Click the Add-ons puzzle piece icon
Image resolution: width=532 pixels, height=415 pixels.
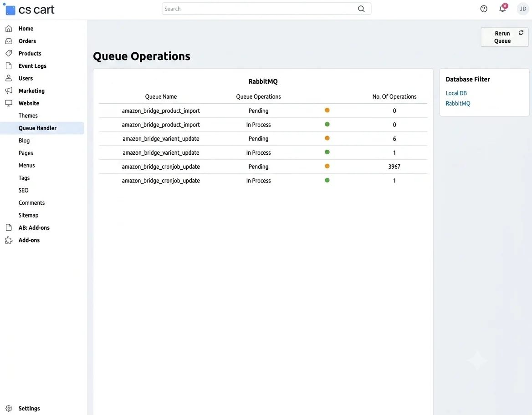[9, 240]
